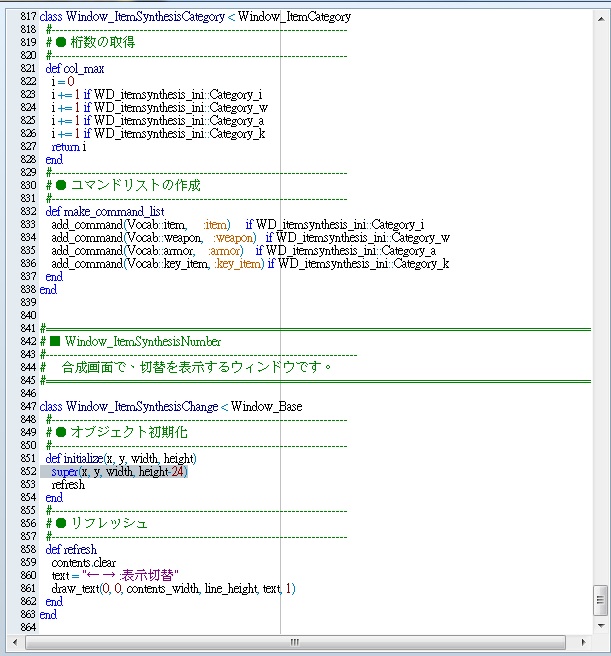
Task: Click line number 864
Action: click(28, 627)
